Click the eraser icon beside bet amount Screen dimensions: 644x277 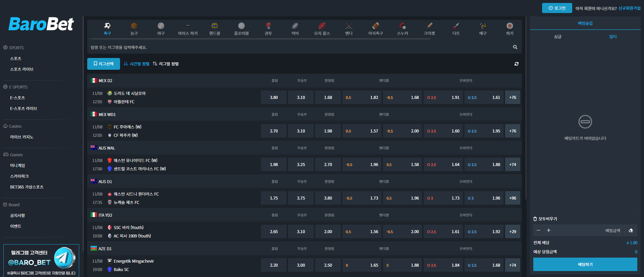[631, 230]
